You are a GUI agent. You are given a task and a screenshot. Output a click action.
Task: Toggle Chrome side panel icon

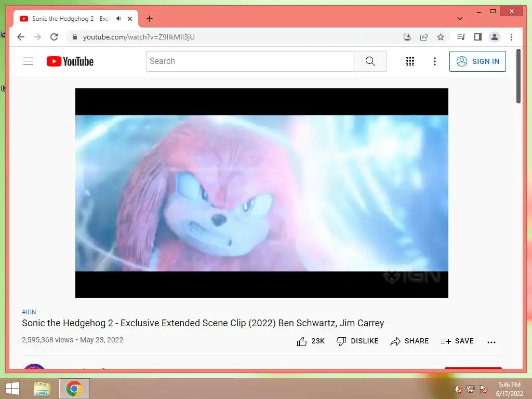[x=478, y=37]
